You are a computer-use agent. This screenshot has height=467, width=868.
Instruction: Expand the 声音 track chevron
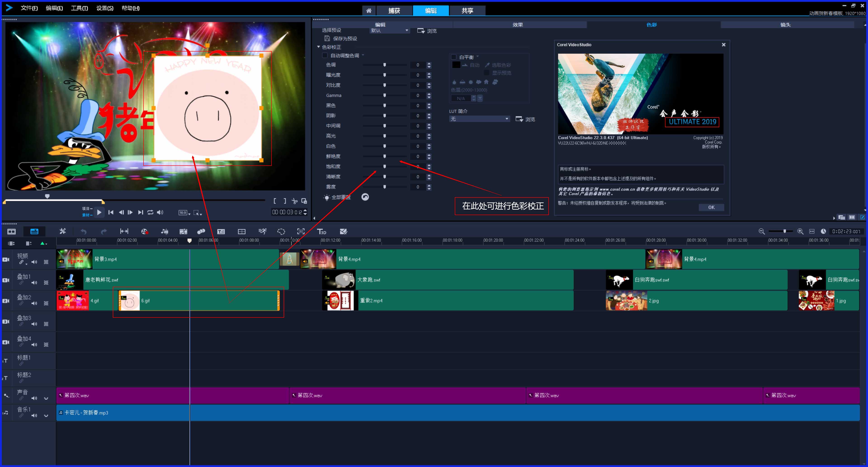pos(46,398)
